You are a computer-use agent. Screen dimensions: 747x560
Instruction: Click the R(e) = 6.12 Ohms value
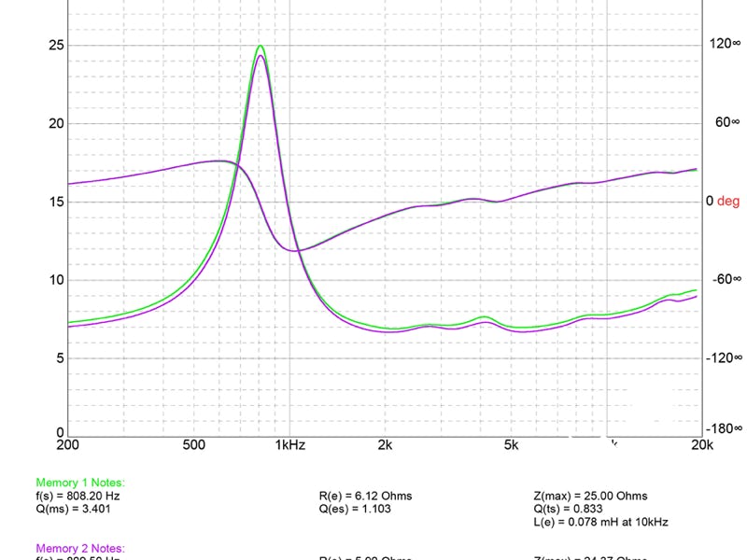(365, 496)
